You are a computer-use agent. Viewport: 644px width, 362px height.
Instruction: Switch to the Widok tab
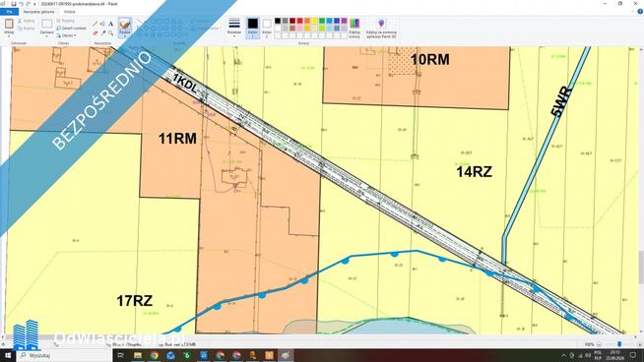point(69,12)
